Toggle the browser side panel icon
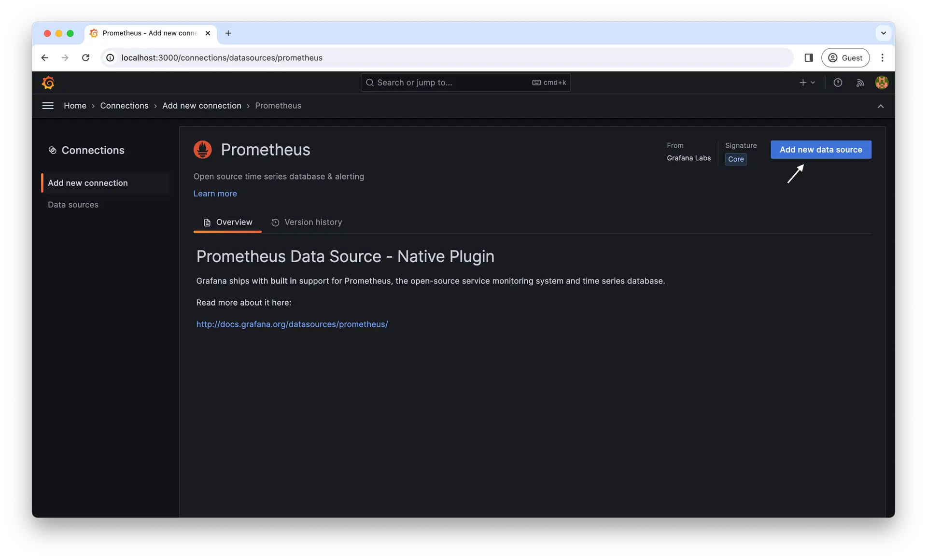 tap(809, 58)
